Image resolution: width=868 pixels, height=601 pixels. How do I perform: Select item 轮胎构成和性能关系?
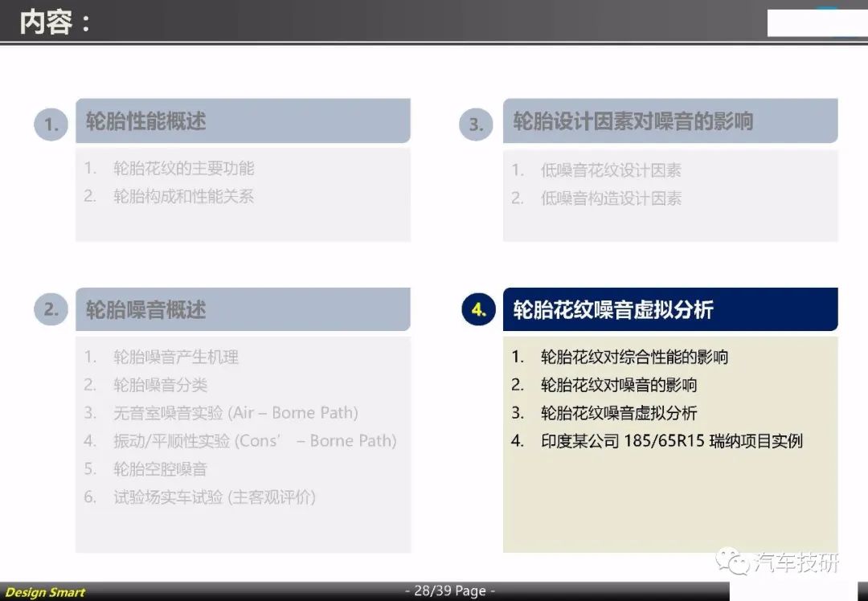183,197
